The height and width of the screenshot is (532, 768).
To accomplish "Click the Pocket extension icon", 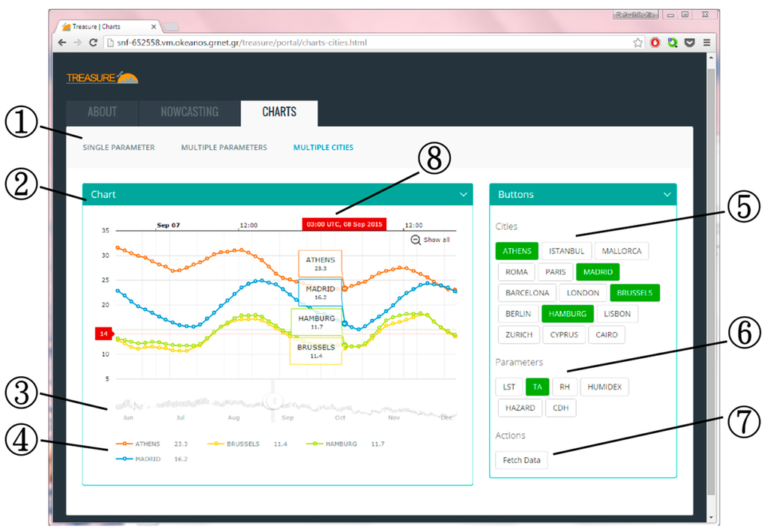I will coord(690,43).
